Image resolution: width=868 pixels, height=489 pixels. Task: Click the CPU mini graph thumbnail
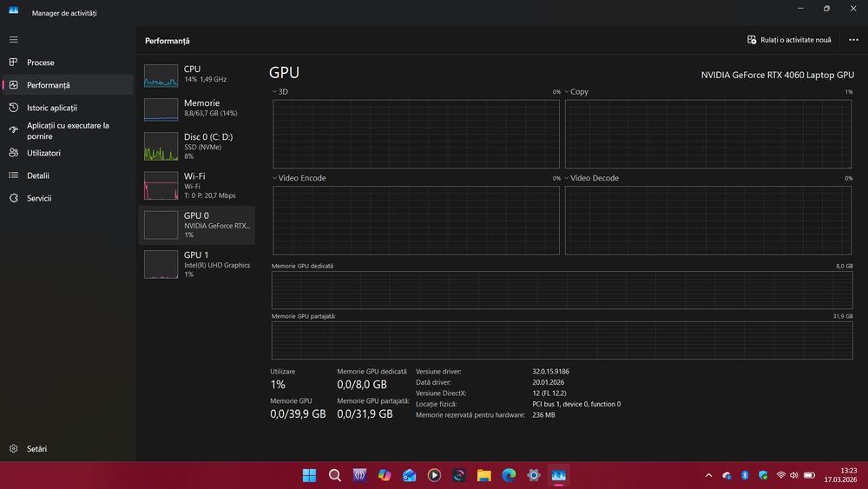point(161,76)
